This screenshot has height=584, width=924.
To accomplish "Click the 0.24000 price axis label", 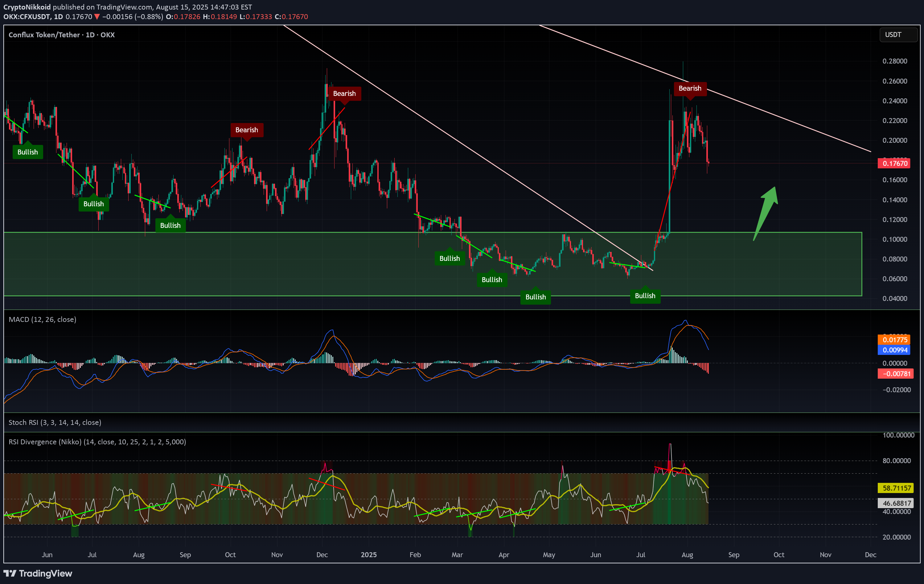I will (x=895, y=101).
